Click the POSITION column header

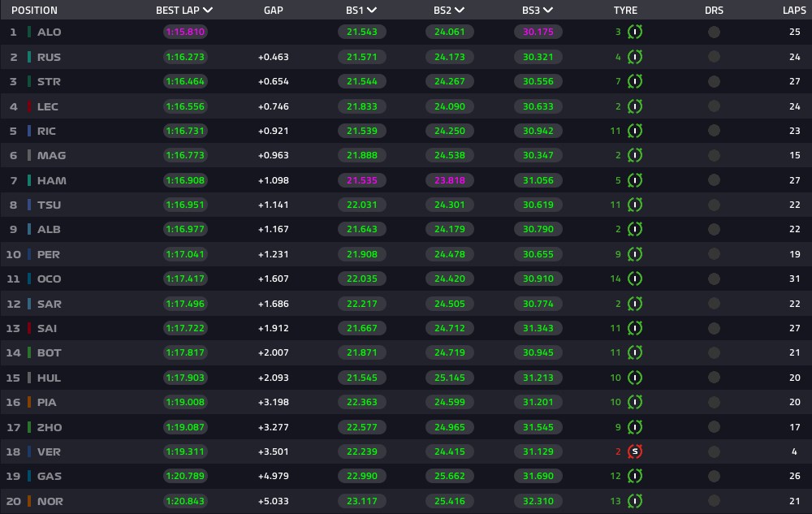point(34,11)
